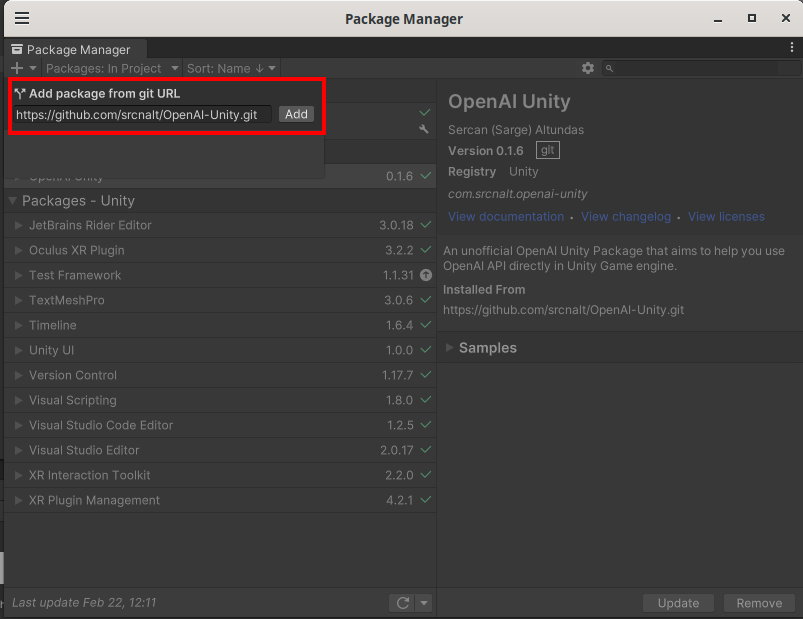The height and width of the screenshot is (619, 803).
Task: Click Add button for git URL
Action: pyautogui.click(x=296, y=114)
